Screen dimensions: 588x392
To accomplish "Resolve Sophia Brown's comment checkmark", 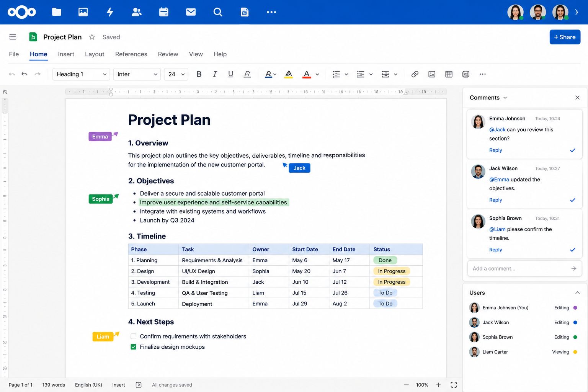I will click(573, 250).
